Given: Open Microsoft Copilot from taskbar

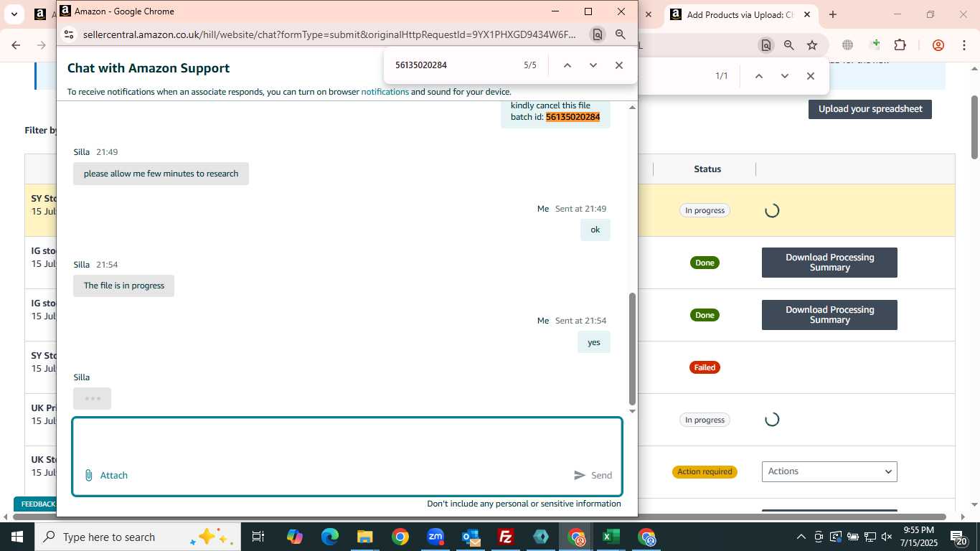Looking at the screenshot, I should 294,537.
